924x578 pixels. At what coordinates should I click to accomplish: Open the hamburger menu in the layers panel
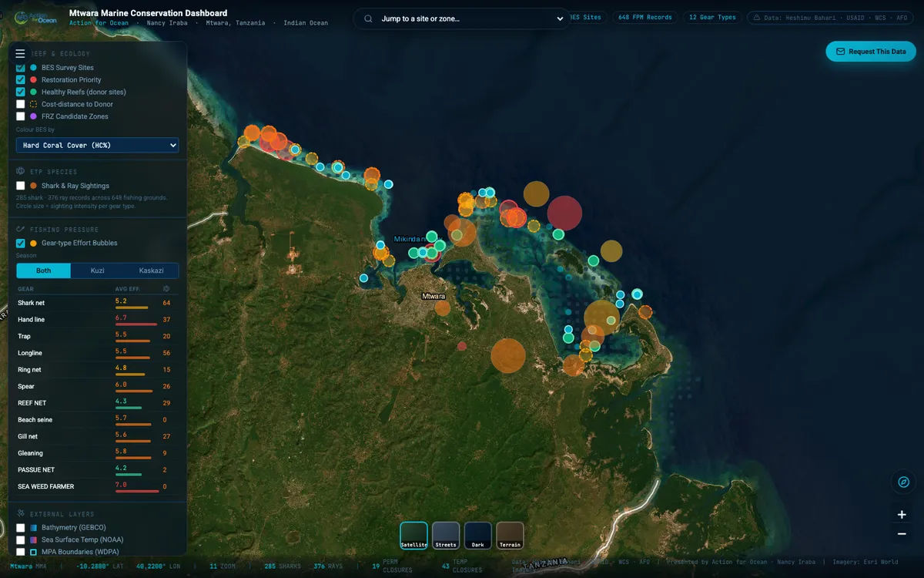20,53
